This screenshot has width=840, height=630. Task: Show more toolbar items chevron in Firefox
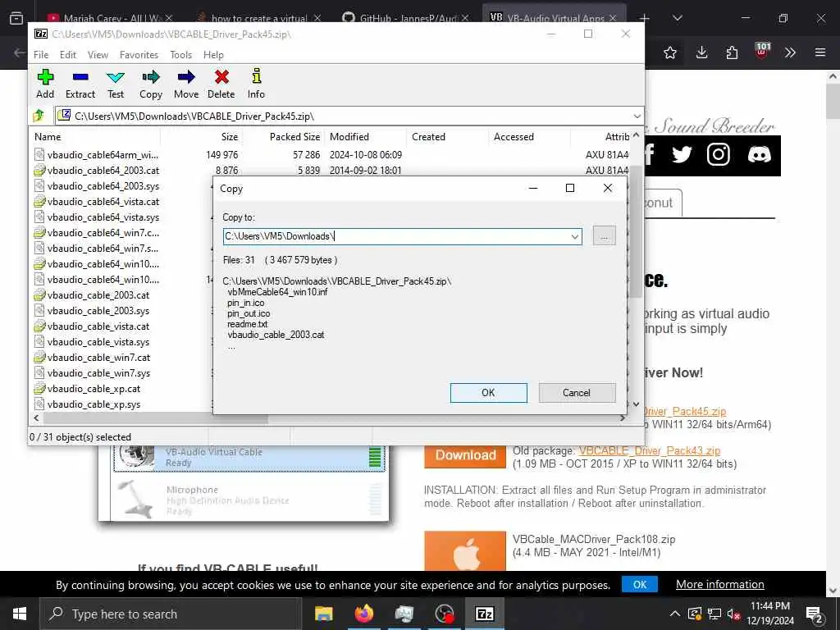click(x=790, y=52)
